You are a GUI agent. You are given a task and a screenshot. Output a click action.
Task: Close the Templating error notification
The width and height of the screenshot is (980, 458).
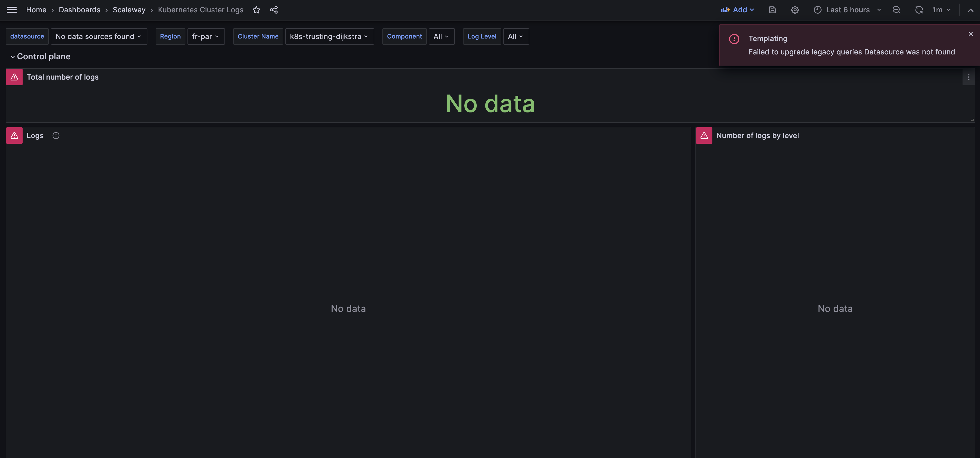tap(970, 34)
